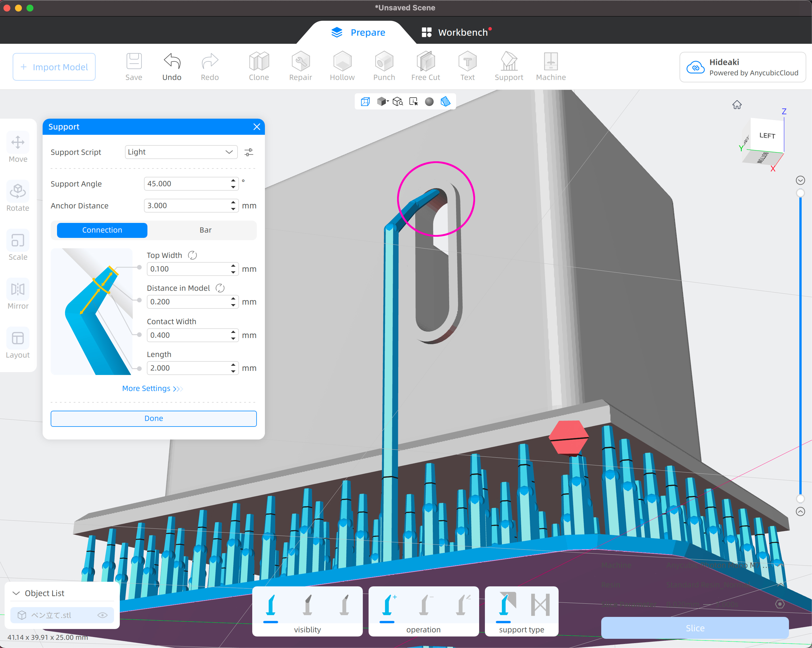Image resolution: width=812 pixels, height=648 pixels.
Task: Open the Punch tool
Action: 384,66
